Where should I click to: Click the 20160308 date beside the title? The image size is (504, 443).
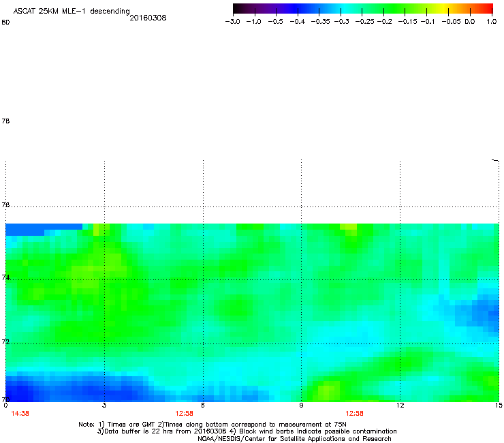[x=148, y=18]
